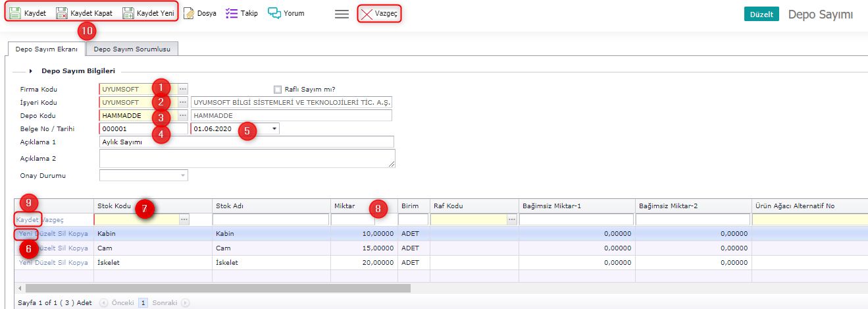Click the Vazgeç cancel icon in toolbar
The width and height of the screenshot is (868, 309).
coord(367,13)
